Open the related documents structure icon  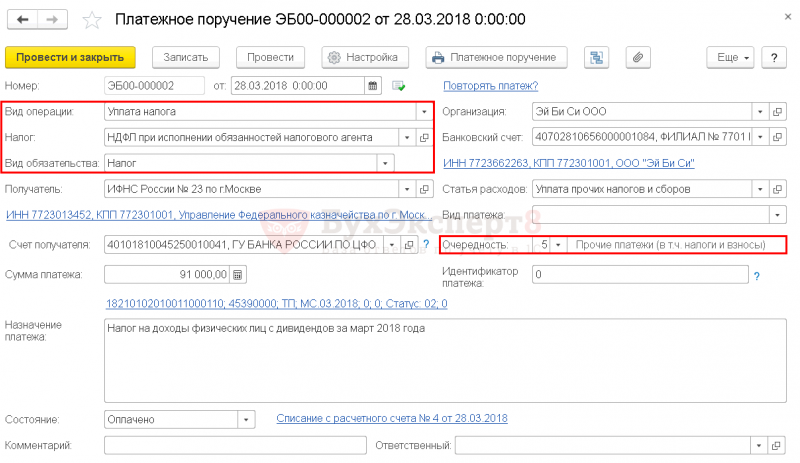tap(596, 57)
